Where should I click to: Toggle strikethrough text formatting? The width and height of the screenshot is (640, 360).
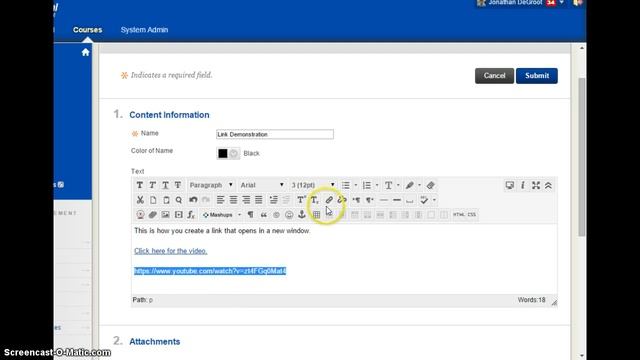tap(178, 185)
